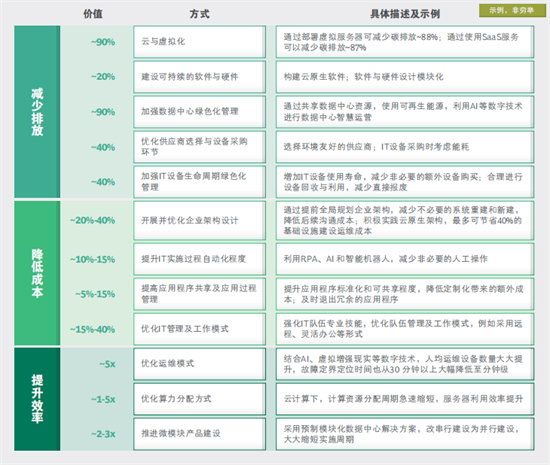Click description starting '结合AI、虚拟增强现实'
Image resolution: width=550 pixels, height=465 pixels.
tap(405, 364)
